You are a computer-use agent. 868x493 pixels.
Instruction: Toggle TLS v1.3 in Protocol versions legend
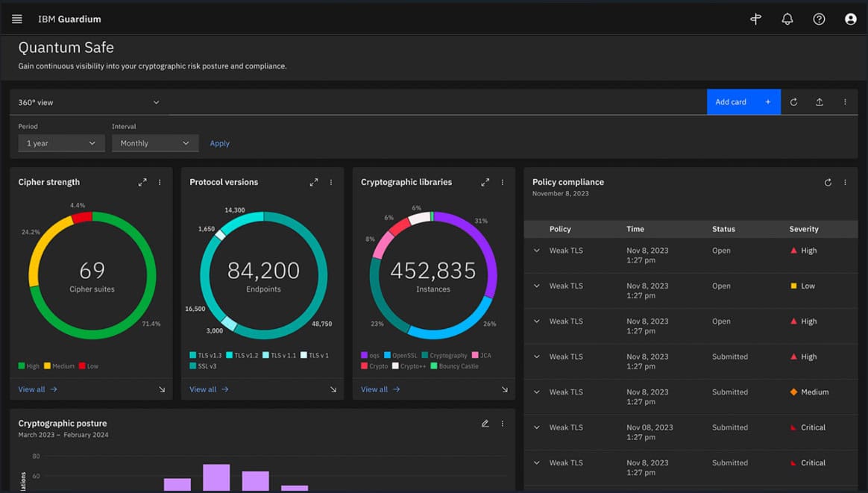(x=206, y=356)
